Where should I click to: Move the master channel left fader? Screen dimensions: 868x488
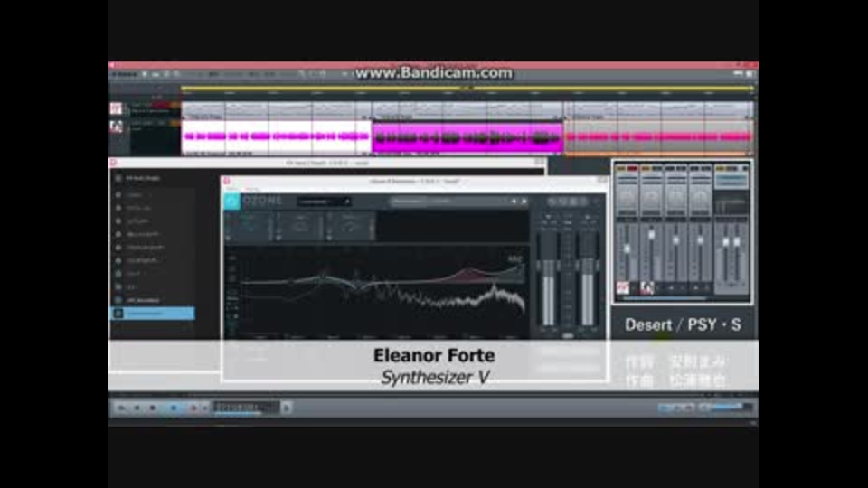pyautogui.click(x=726, y=242)
